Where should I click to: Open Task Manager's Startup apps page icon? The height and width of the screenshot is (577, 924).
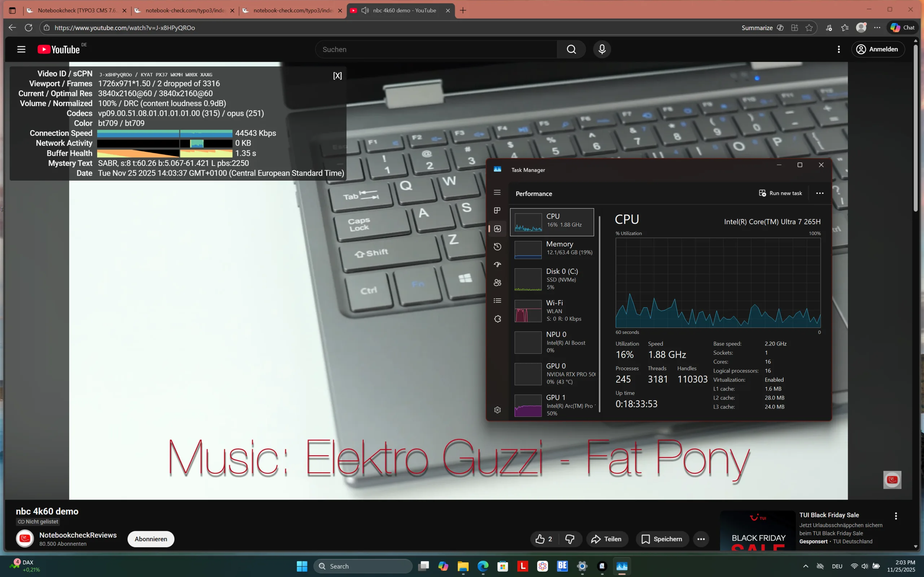click(x=497, y=264)
